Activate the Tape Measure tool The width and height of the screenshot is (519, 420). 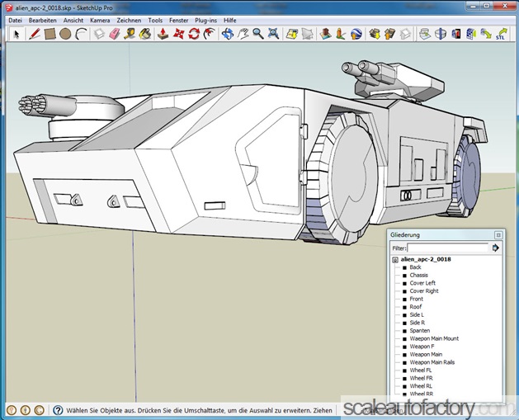(x=130, y=34)
